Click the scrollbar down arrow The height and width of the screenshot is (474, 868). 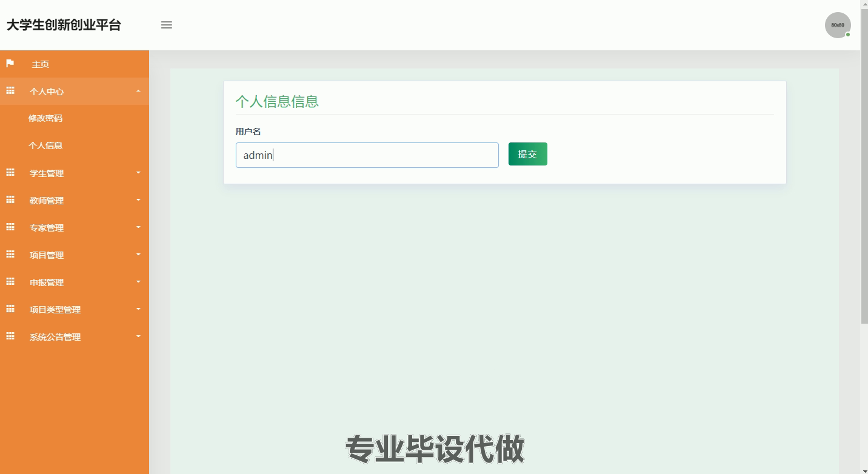(864, 470)
